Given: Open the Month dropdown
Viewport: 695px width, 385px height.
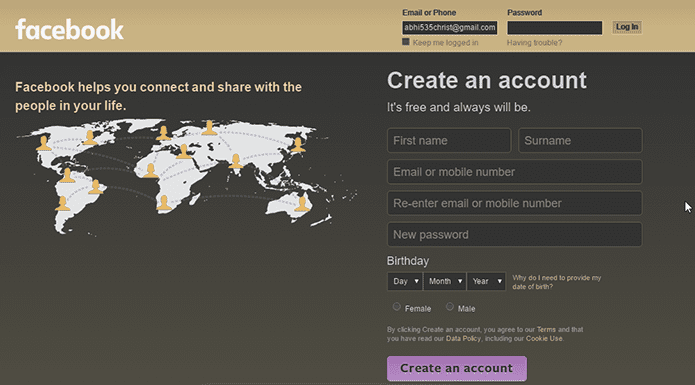Looking at the screenshot, I should pos(445,281).
